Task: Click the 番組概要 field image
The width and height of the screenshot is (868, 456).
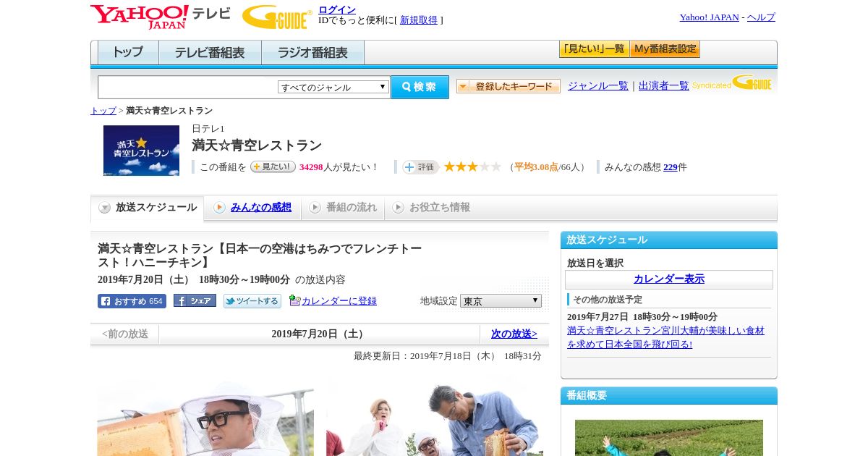Action: (669, 438)
